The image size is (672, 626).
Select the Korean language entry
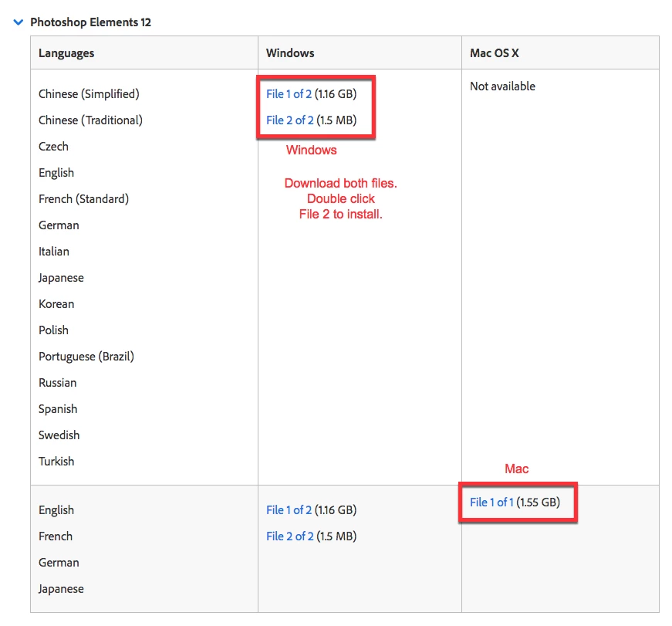click(56, 304)
